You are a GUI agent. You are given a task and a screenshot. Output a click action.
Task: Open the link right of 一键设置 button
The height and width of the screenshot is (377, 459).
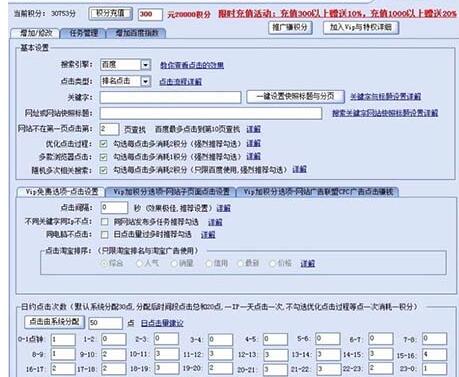pos(385,97)
